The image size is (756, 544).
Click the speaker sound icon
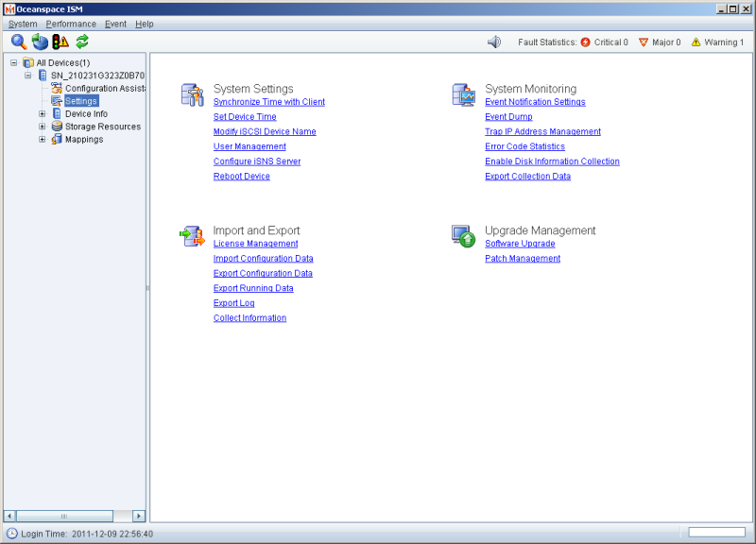494,42
